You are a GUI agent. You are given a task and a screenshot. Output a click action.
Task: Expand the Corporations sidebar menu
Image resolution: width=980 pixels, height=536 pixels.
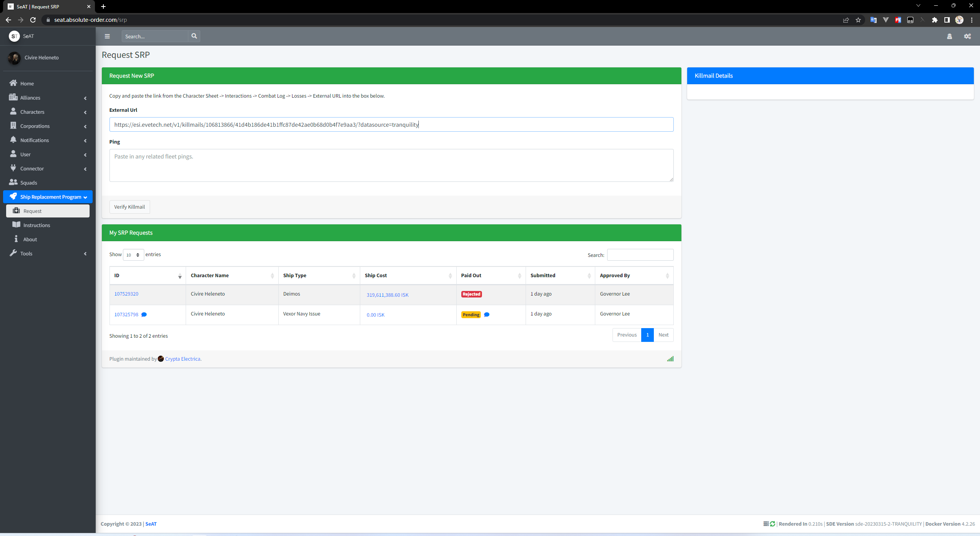pos(48,126)
